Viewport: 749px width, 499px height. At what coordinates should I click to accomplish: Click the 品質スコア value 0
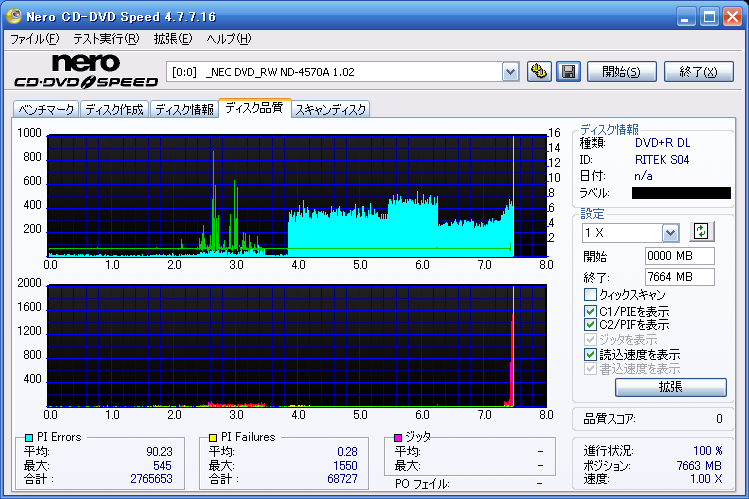719,419
